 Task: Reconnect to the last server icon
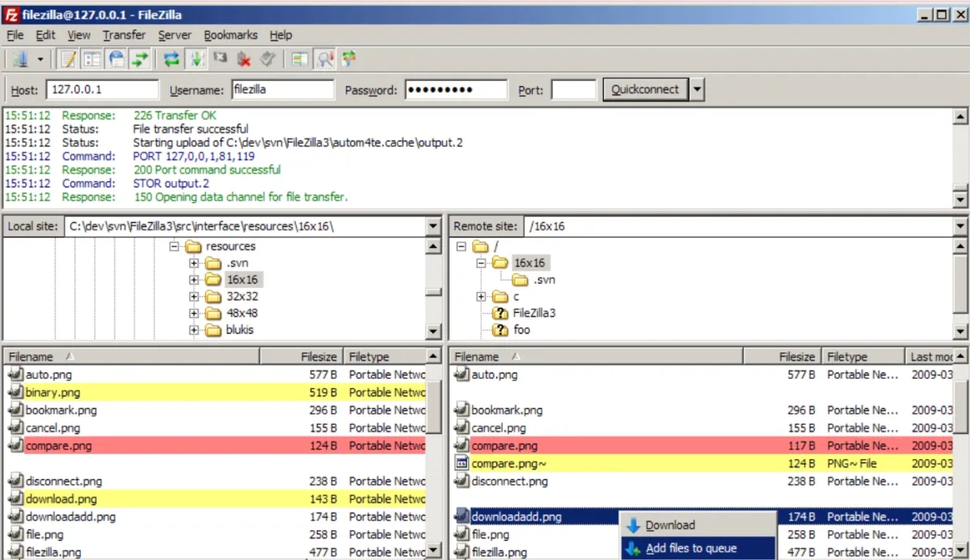[268, 59]
